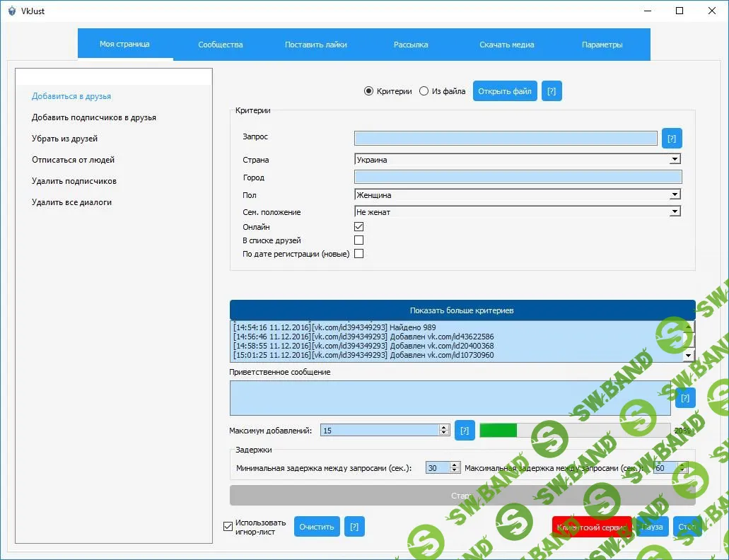Open the Пол dropdown
Viewport: 729px width, 560px height.
[675, 194]
